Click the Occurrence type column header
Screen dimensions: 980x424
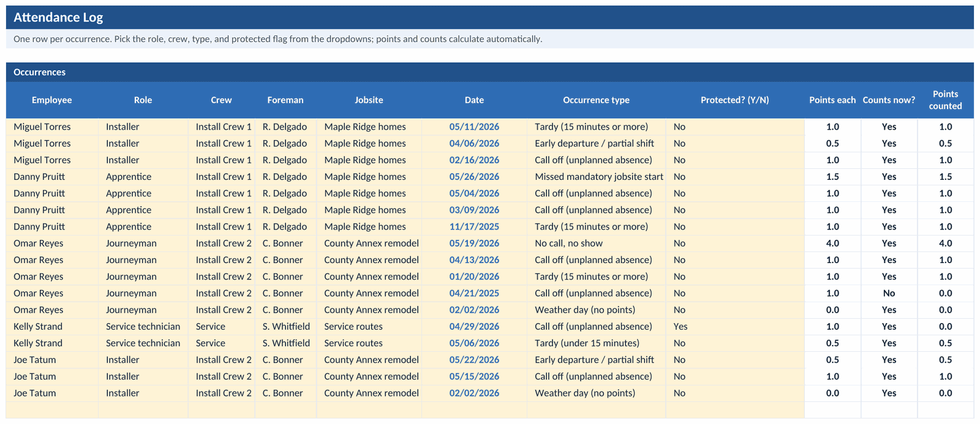tap(596, 100)
